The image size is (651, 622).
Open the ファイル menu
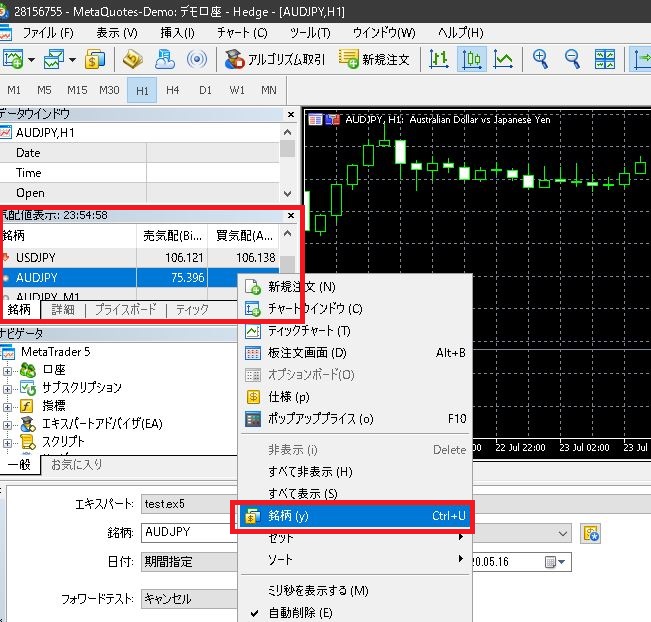[48, 32]
